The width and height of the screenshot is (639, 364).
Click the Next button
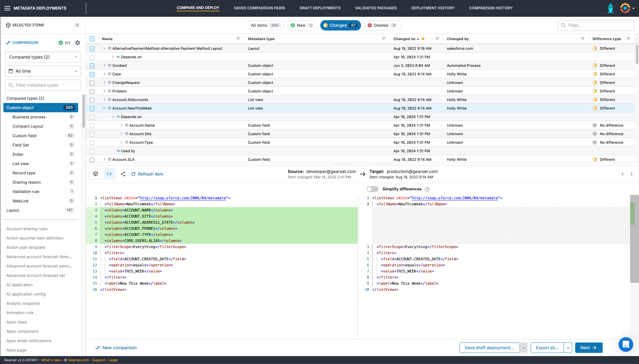coord(588,348)
